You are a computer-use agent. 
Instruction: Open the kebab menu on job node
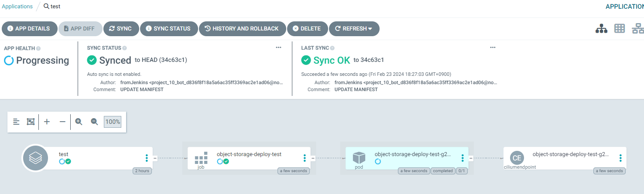click(305, 158)
